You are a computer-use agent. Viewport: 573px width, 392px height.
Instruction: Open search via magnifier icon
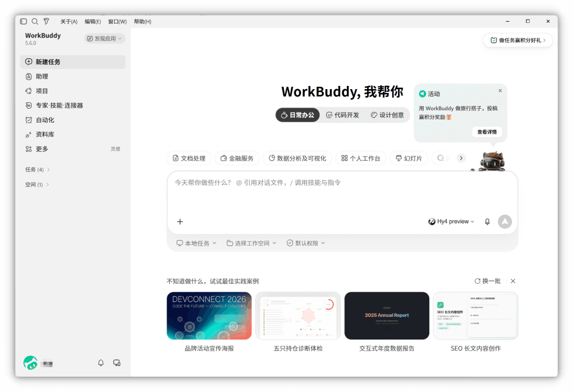pyautogui.click(x=34, y=22)
